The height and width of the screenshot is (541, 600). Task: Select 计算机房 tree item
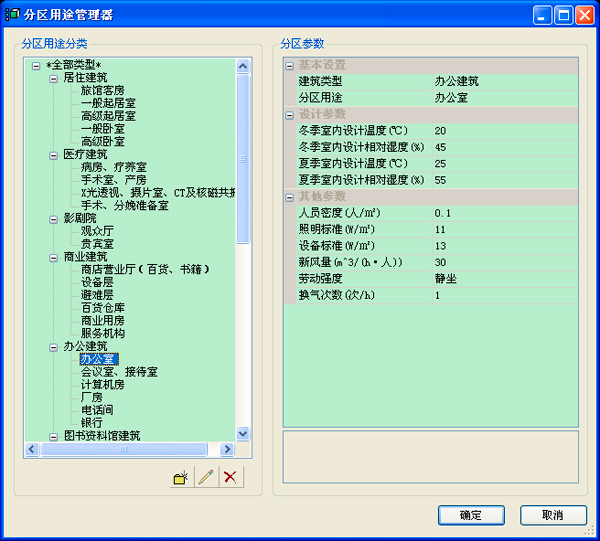102,385
